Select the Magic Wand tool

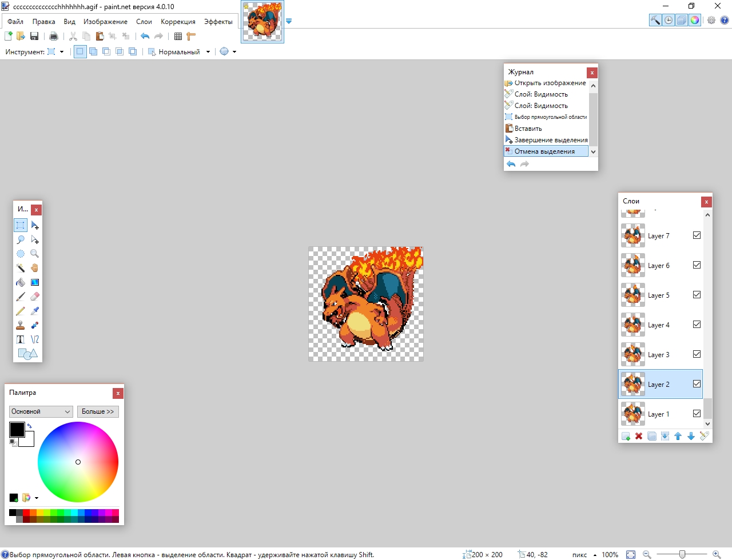(21, 268)
